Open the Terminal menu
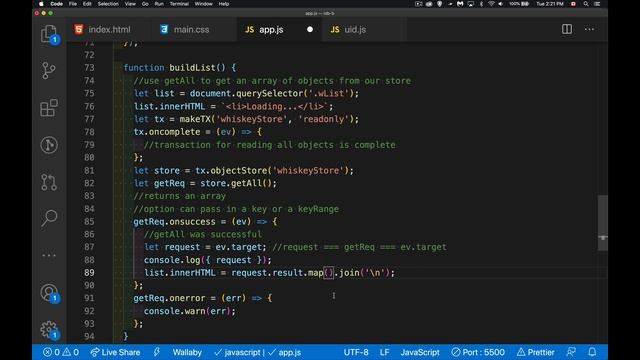The height and width of the screenshot is (360, 640). (179, 4)
